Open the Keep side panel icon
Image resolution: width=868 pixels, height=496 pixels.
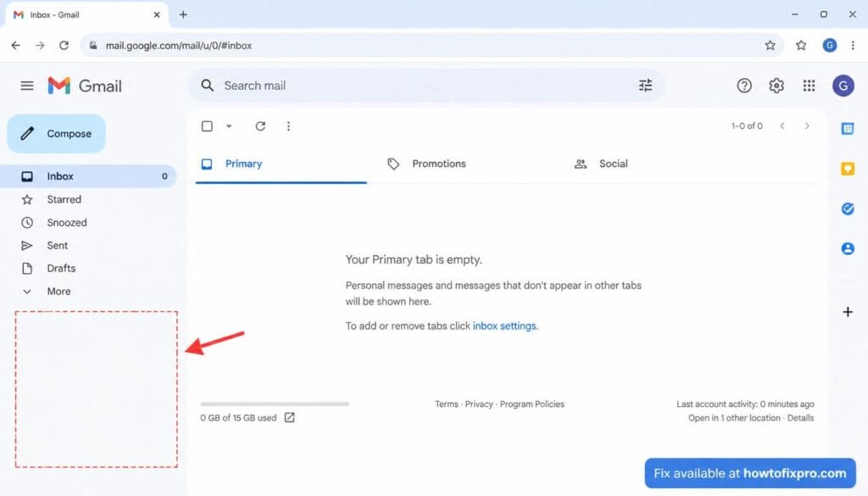[848, 168]
